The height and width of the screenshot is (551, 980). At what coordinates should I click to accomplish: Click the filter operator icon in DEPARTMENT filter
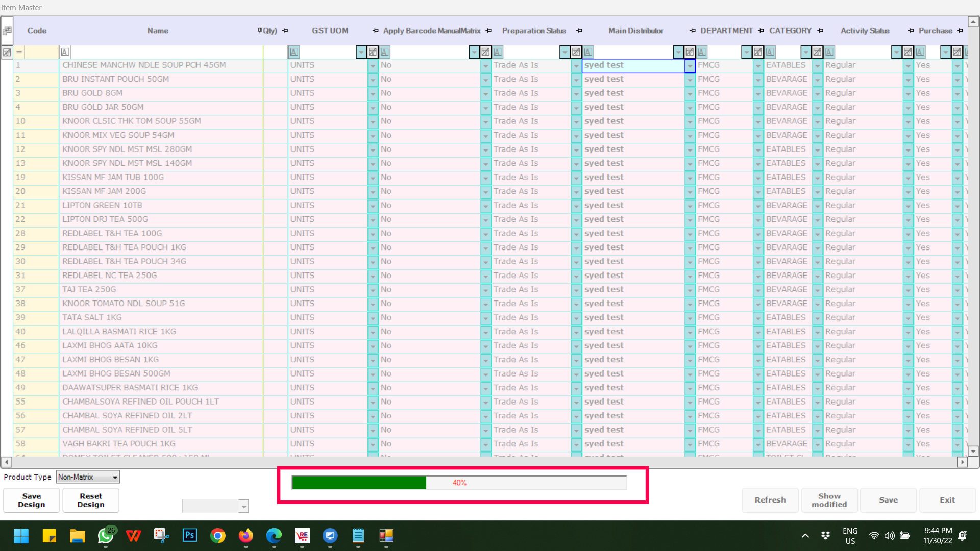click(702, 52)
